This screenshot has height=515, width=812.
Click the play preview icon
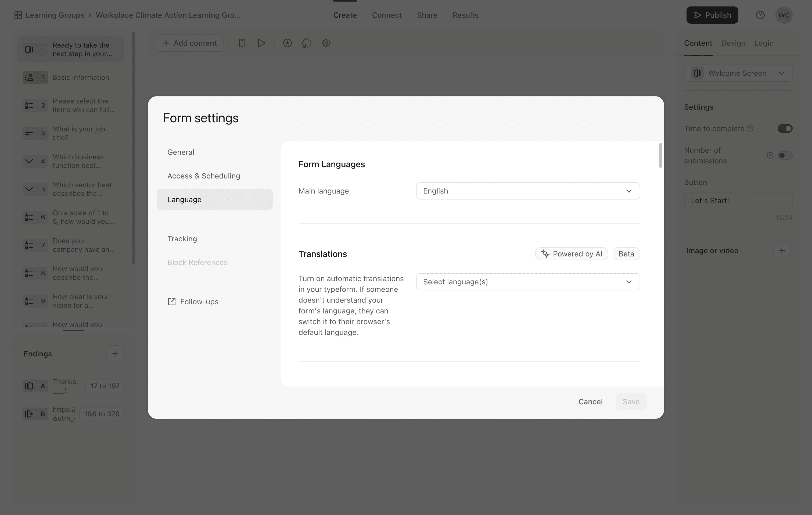click(261, 43)
